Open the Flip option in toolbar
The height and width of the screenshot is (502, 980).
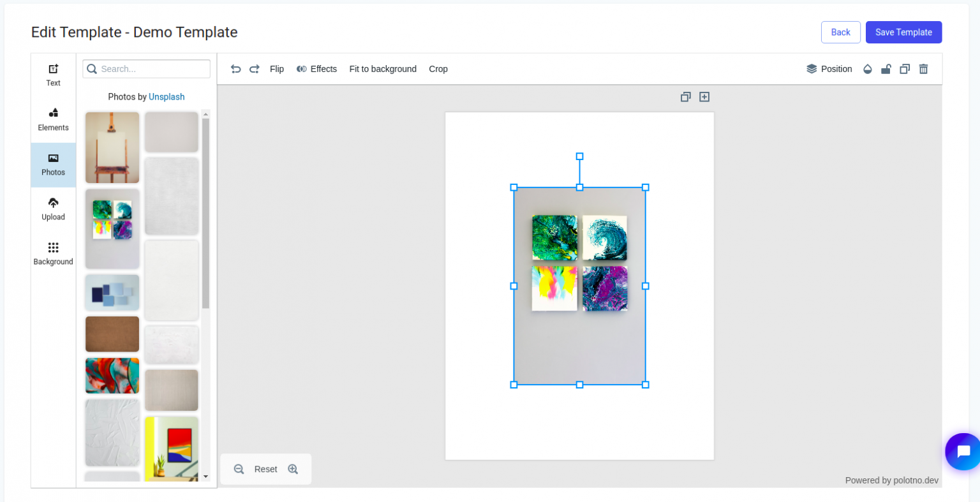click(277, 69)
